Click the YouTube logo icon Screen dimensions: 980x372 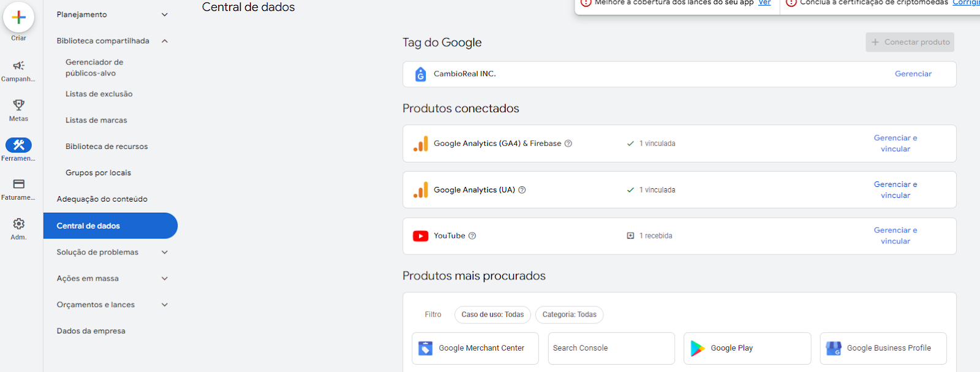pyautogui.click(x=420, y=236)
